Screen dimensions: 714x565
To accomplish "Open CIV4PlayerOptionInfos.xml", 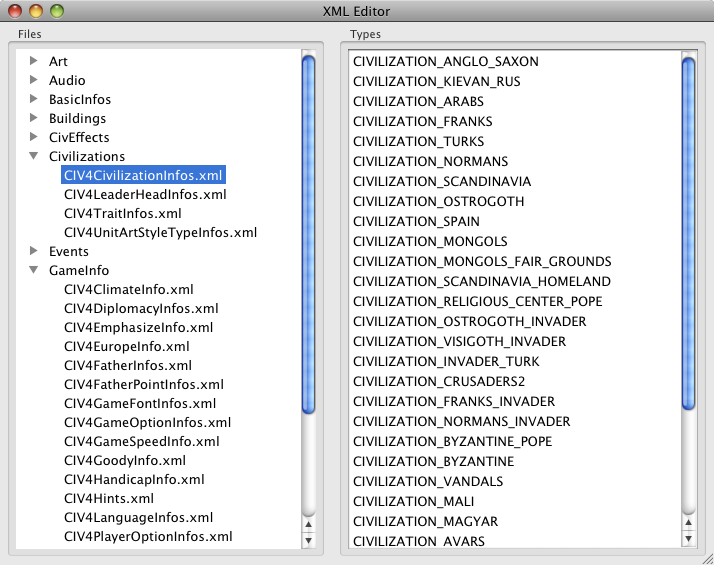I will (x=148, y=537).
